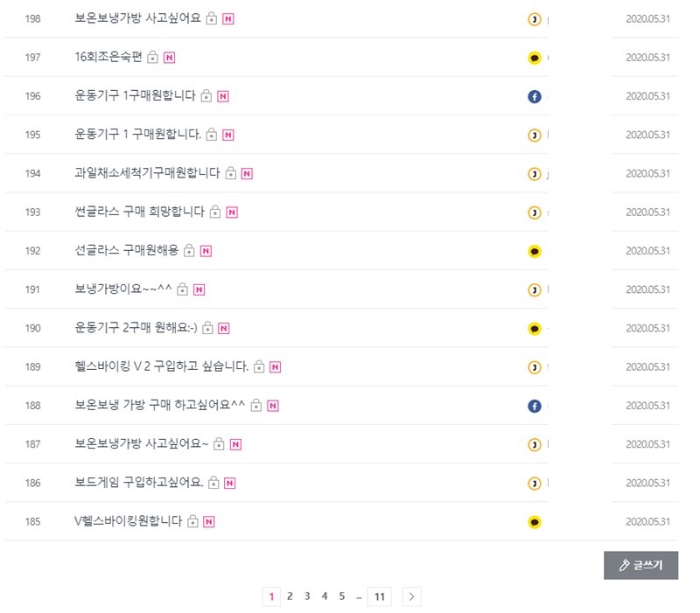This screenshot has width=700, height=613.
Task: Click the 글쓰기 write button
Action: click(640, 565)
